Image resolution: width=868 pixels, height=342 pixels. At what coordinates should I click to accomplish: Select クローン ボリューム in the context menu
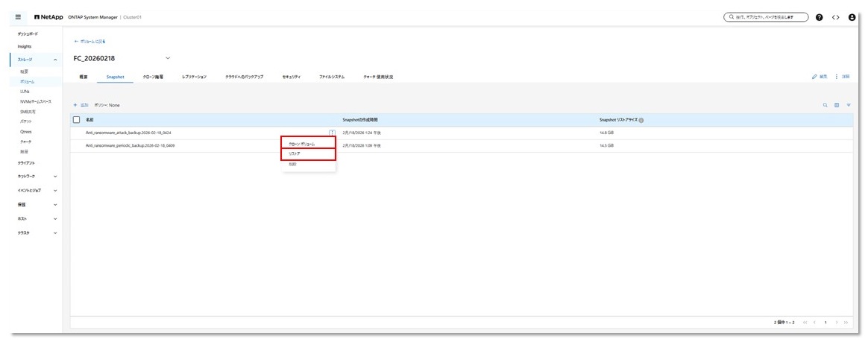pyautogui.click(x=308, y=143)
